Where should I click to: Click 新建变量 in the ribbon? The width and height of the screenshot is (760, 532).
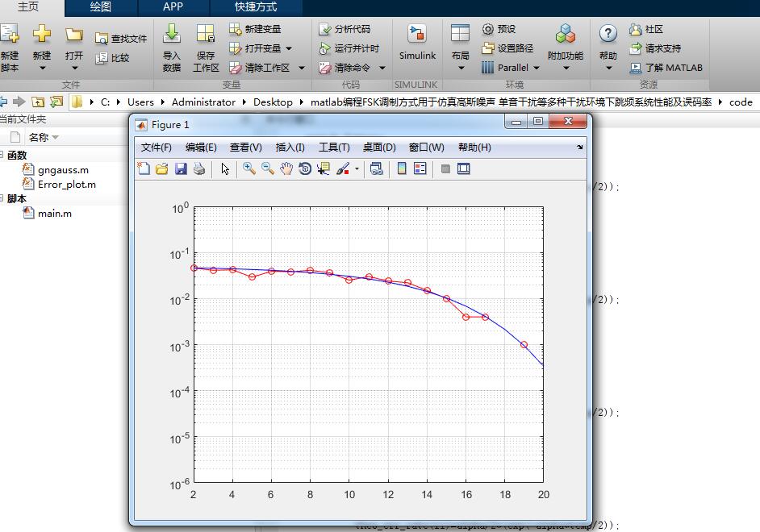click(256, 29)
